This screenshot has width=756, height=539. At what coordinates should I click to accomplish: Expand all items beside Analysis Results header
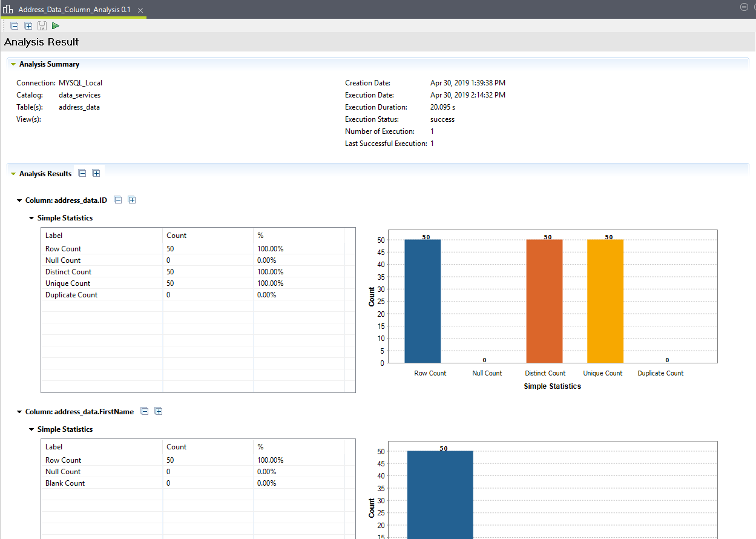[x=96, y=173]
